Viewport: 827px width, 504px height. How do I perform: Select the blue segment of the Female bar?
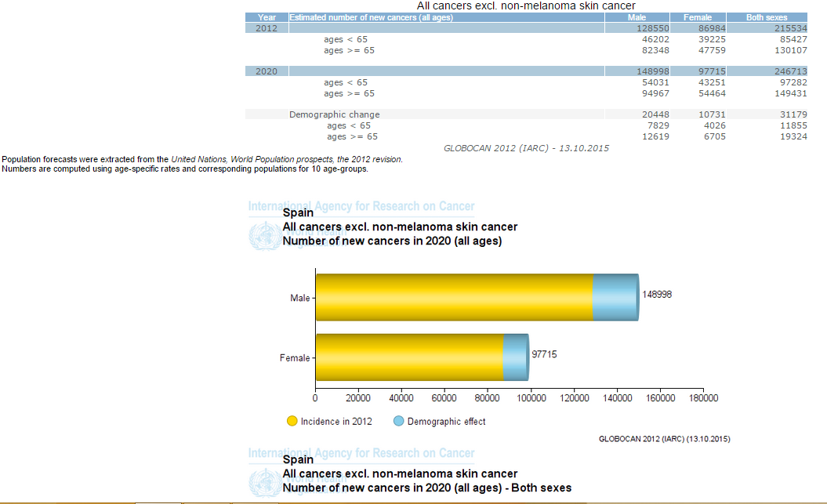[x=515, y=357]
